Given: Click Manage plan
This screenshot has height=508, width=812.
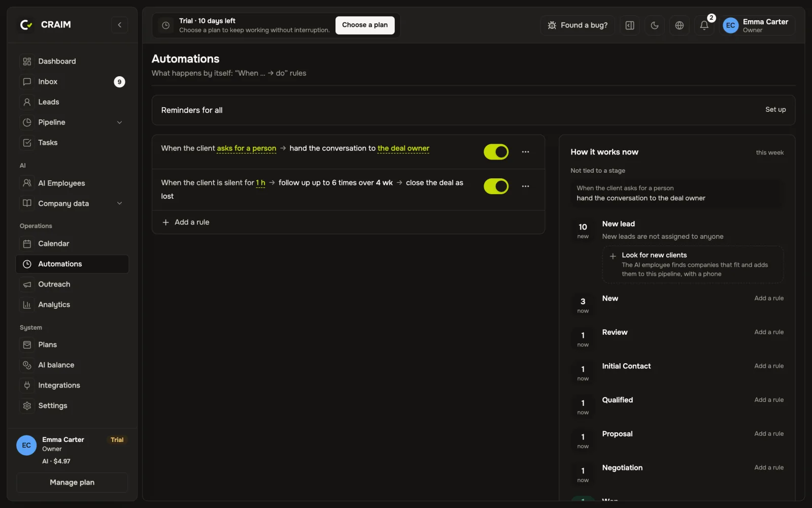Looking at the screenshot, I should [72, 483].
